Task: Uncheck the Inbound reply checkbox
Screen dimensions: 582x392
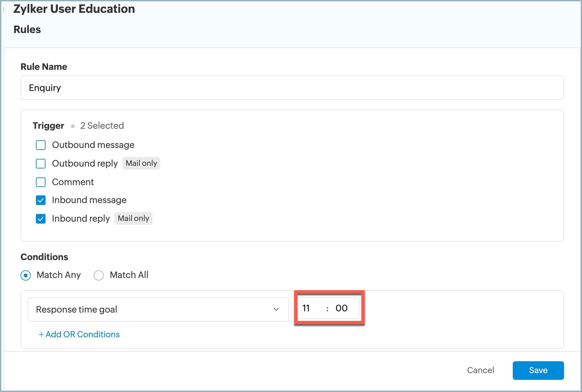Action: 41,219
